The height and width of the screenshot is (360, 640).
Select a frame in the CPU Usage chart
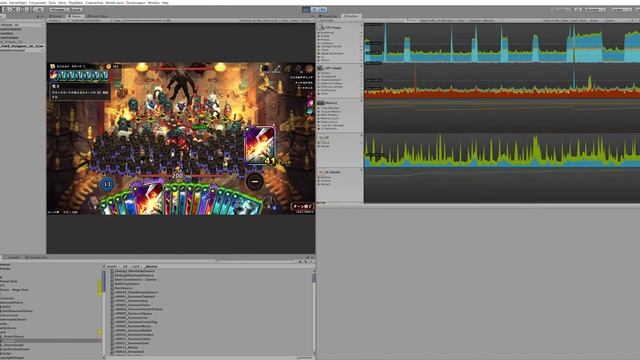(502, 42)
